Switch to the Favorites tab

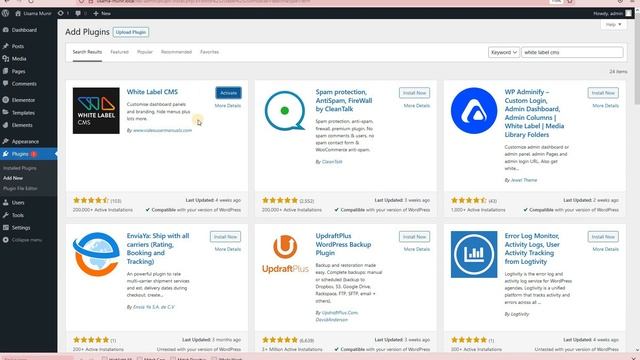click(x=209, y=52)
